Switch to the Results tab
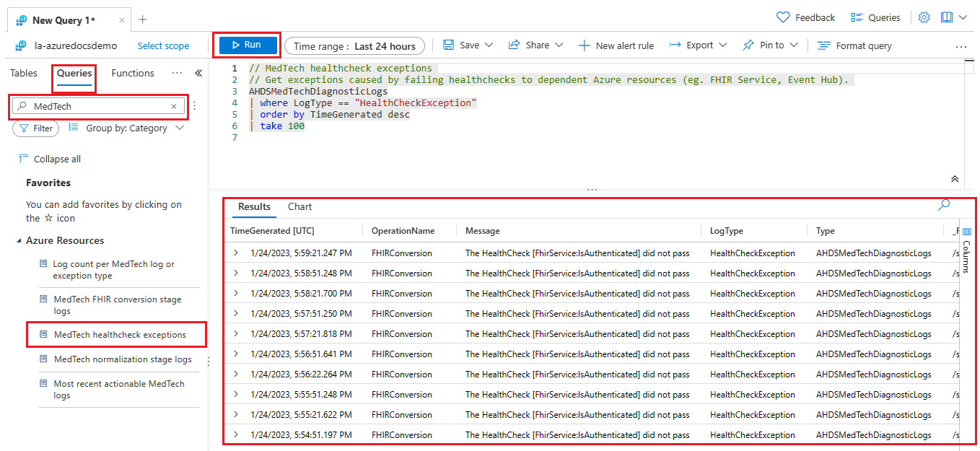Viewport: 980px width, 451px height. 254,207
